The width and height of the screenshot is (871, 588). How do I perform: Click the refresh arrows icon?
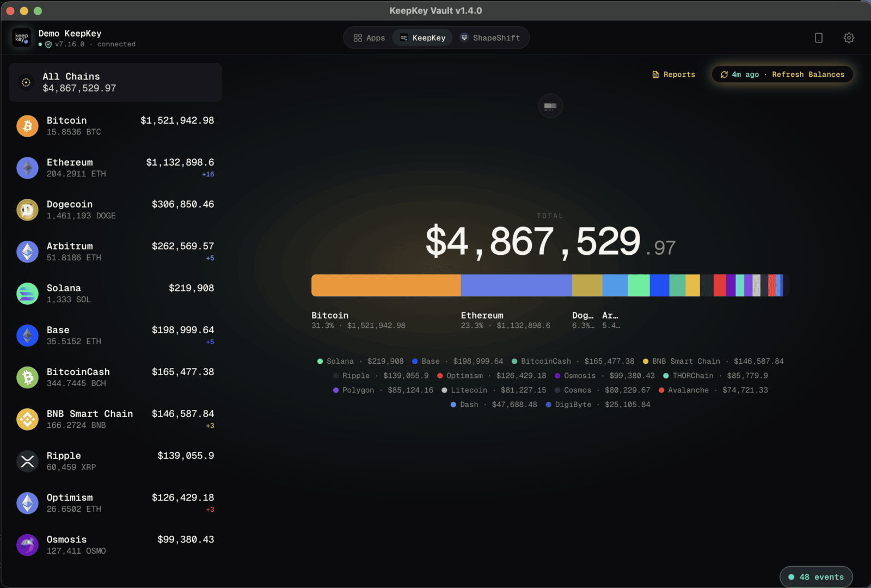pos(724,75)
